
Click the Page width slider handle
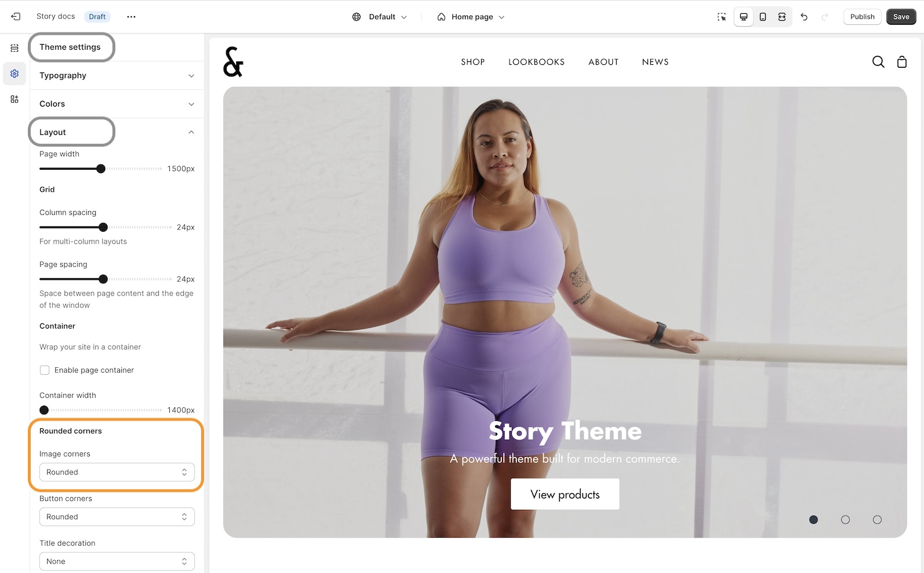tap(101, 169)
